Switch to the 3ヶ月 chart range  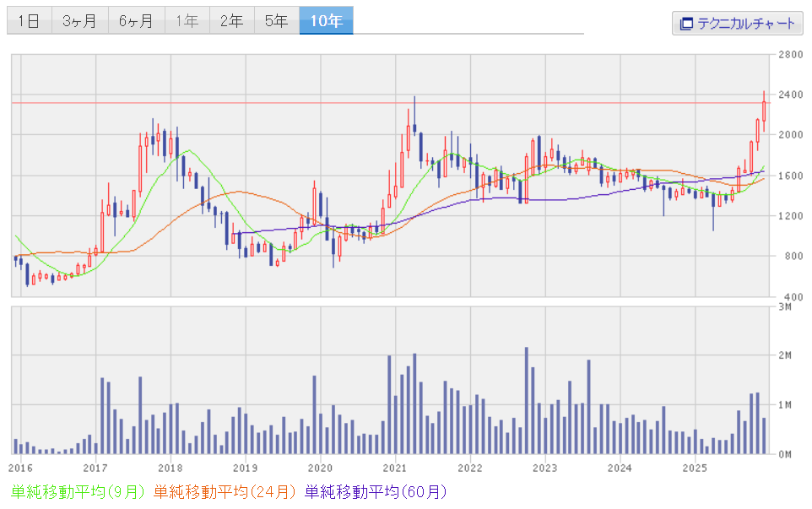(x=79, y=21)
